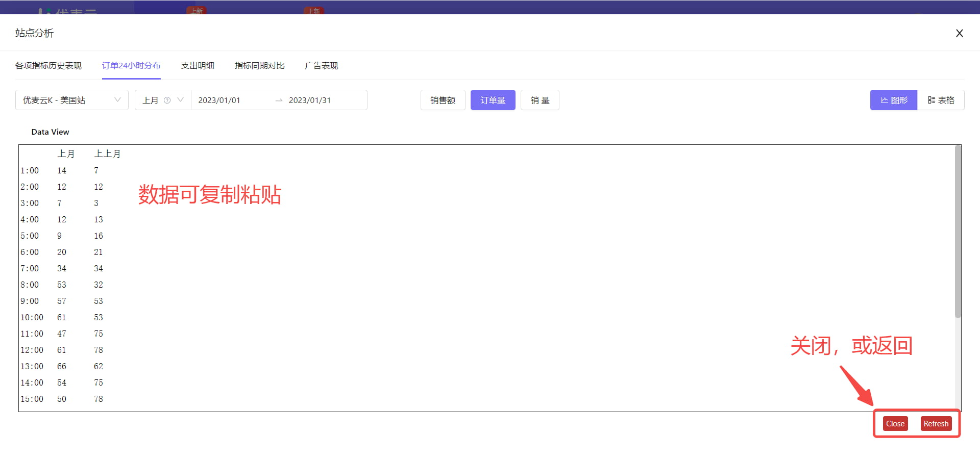The width and height of the screenshot is (980, 460).
Task: Click the red Close button
Action: click(x=895, y=424)
